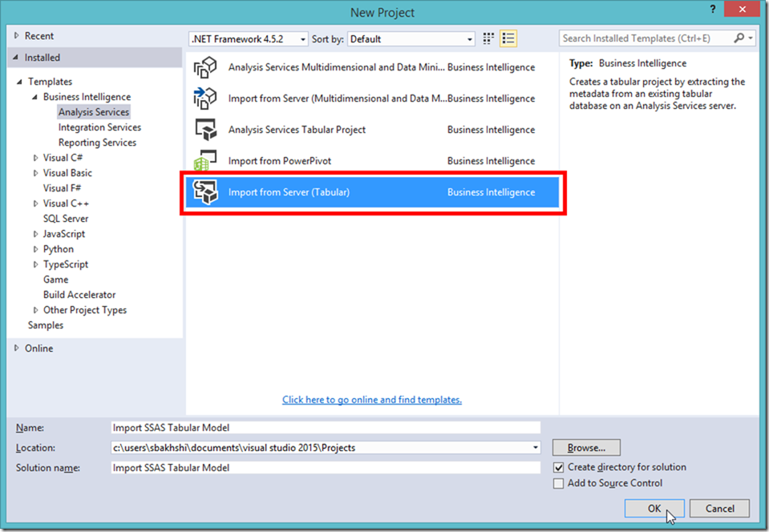
Task: Select Integration Services in the tree
Action: (99, 127)
